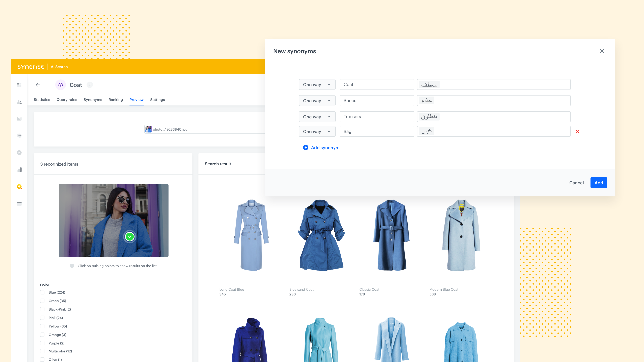Open the users icon in sidebar

pyautogui.click(x=19, y=102)
